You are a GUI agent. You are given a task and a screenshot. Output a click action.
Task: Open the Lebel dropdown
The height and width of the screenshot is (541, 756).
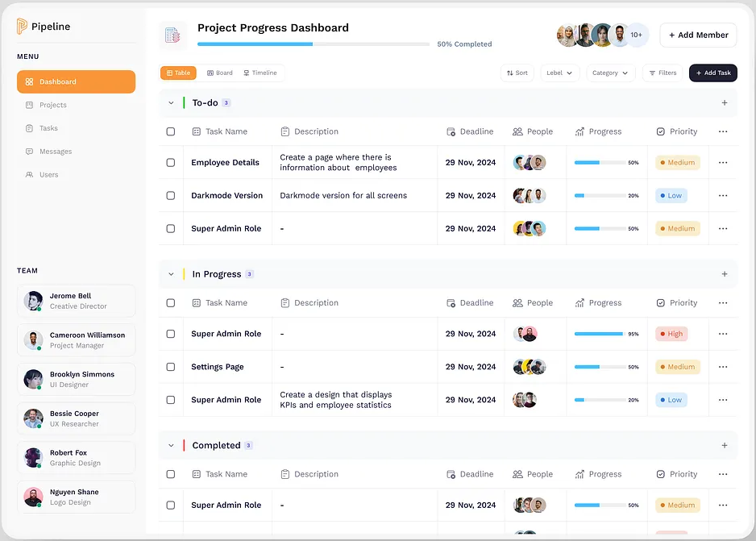559,73
